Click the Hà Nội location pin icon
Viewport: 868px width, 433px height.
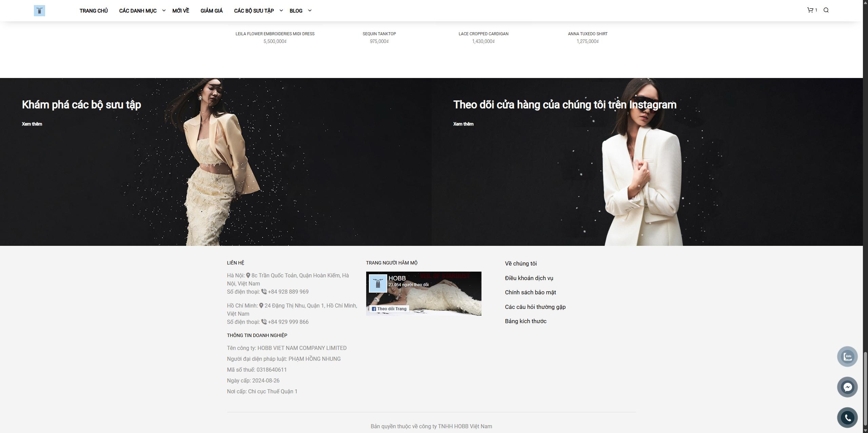pyautogui.click(x=248, y=275)
